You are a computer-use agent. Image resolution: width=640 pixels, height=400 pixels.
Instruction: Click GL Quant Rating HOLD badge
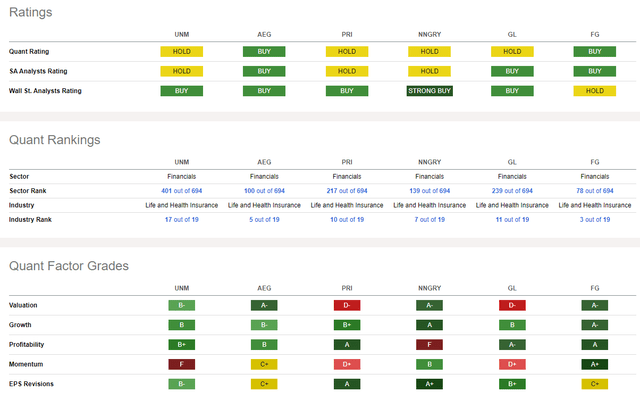tap(512, 51)
